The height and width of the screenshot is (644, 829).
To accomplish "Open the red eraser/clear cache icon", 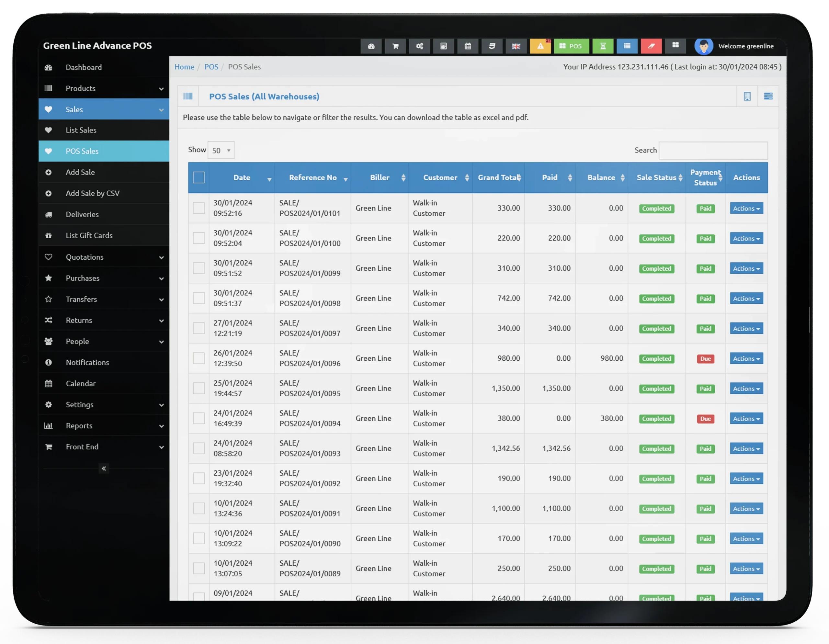I will coord(651,46).
